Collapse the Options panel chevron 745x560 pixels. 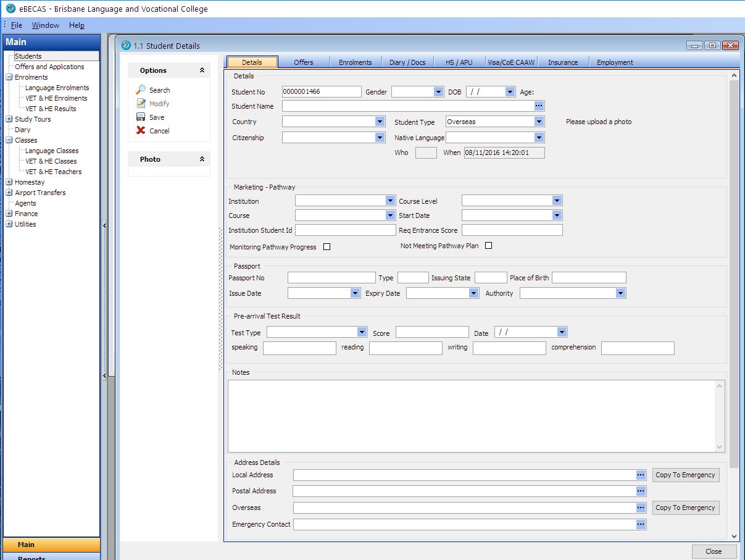(202, 70)
